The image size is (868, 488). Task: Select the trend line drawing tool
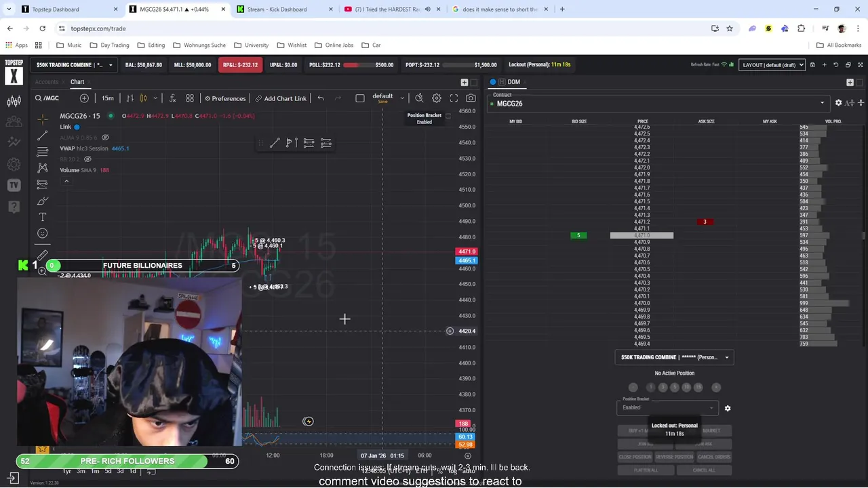tap(43, 136)
